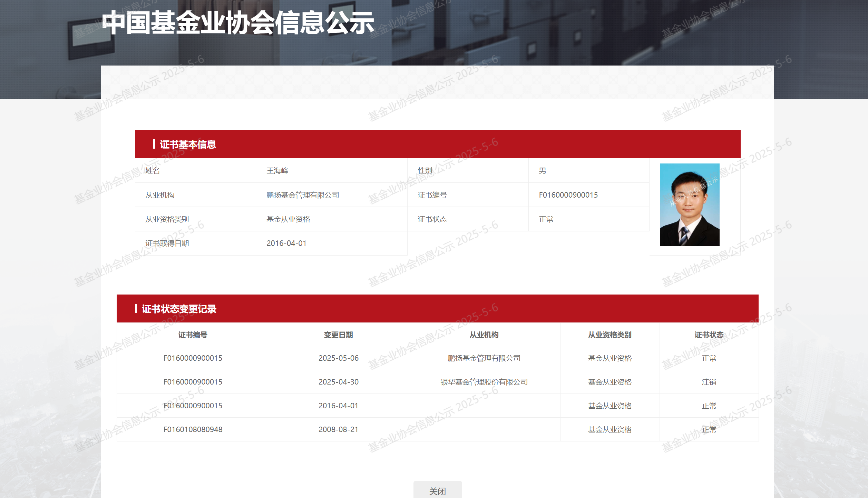Select the row dated 2025-05-06
The image size is (868, 498).
tap(338, 358)
